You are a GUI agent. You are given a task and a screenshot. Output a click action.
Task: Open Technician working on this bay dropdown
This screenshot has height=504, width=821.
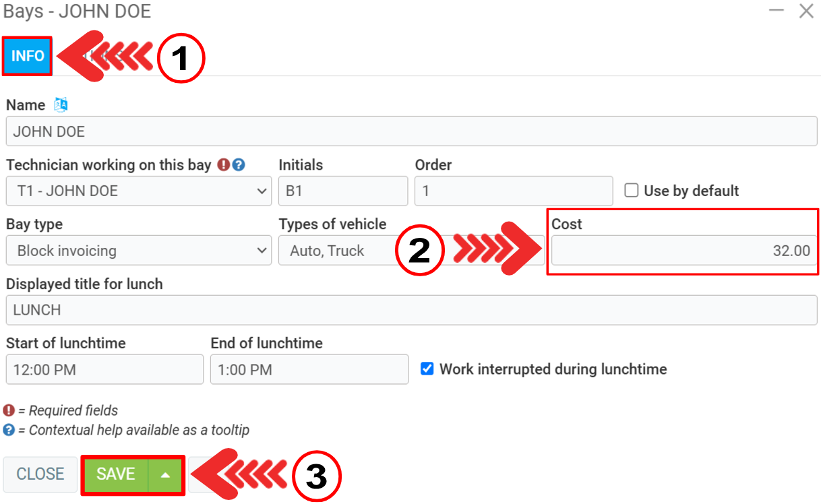[x=139, y=191]
